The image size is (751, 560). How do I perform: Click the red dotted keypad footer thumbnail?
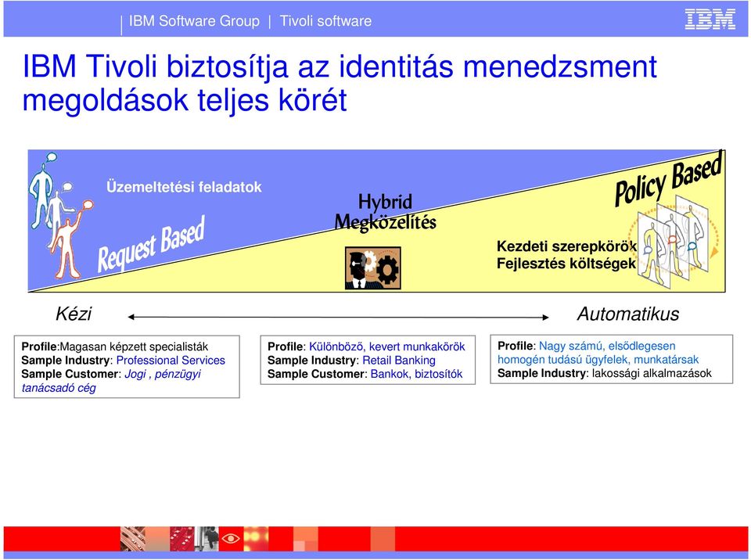(x=182, y=538)
